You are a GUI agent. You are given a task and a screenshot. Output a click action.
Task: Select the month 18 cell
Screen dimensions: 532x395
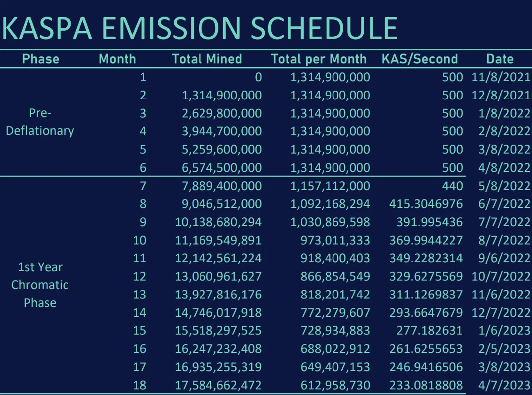click(140, 385)
